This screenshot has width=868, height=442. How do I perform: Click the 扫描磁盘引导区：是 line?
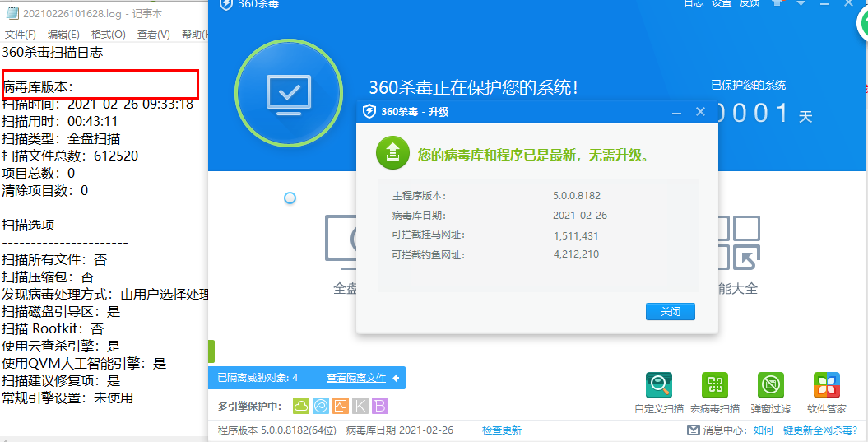coord(61,312)
